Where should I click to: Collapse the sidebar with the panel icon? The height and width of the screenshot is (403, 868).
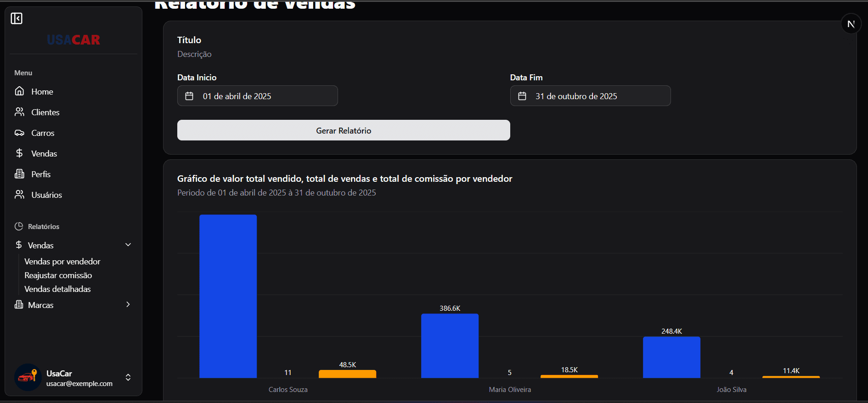coord(17,18)
